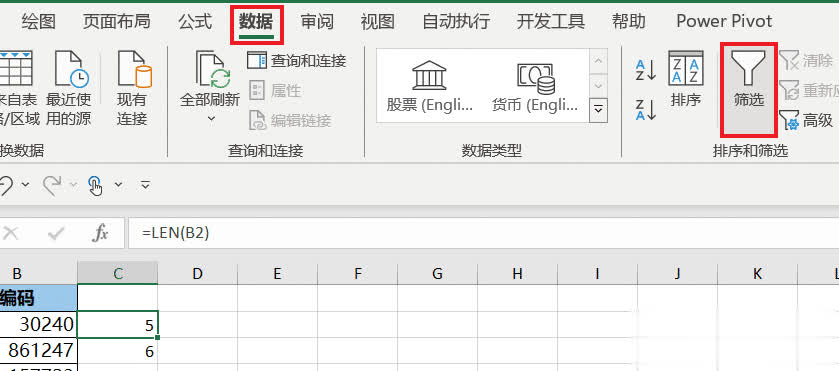Viewport: 839px width, 371px height.
Task: Click the formula bar containing =LEN(B2)
Action: (x=483, y=233)
